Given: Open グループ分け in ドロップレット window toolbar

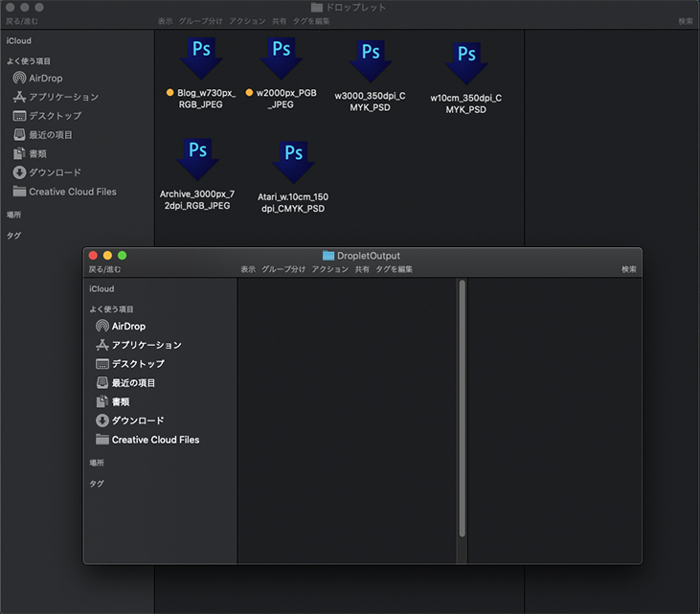Looking at the screenshot, I should (x=200, y=21).
